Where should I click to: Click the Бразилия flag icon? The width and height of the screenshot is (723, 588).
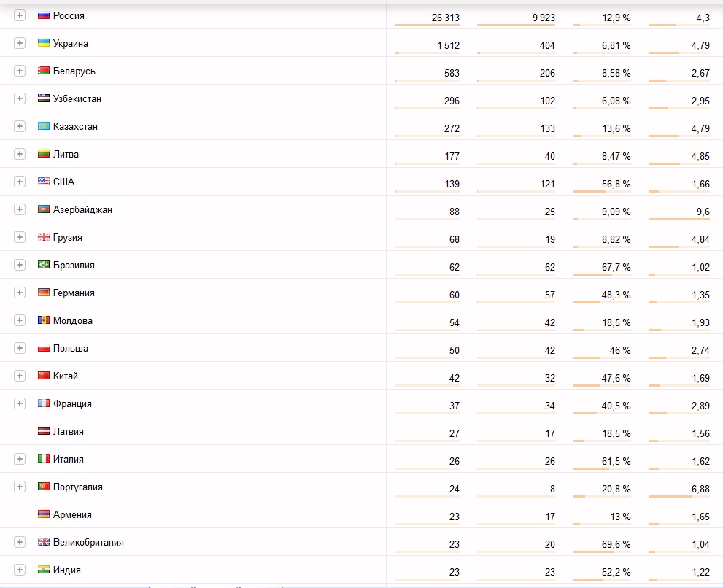click(43, 265)
